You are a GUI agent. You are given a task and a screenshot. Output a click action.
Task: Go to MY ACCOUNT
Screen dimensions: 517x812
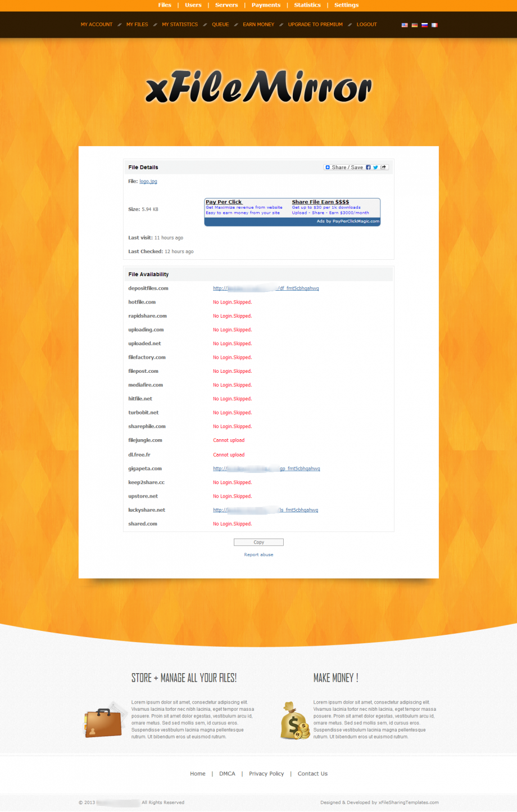[97, 25]
